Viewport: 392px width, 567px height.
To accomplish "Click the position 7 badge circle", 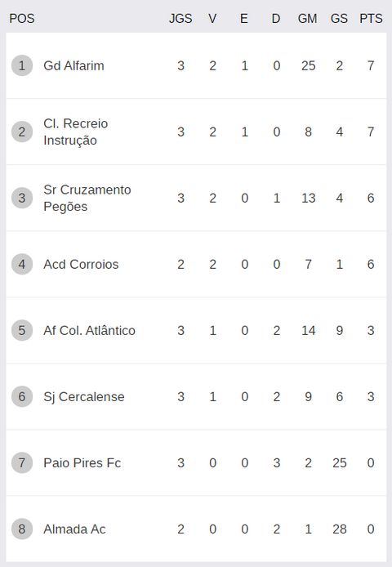I will click(22, 462).
